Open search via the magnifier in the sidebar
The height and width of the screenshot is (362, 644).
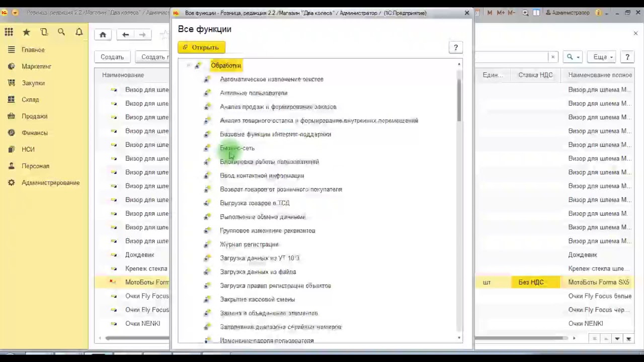point(61,32)
